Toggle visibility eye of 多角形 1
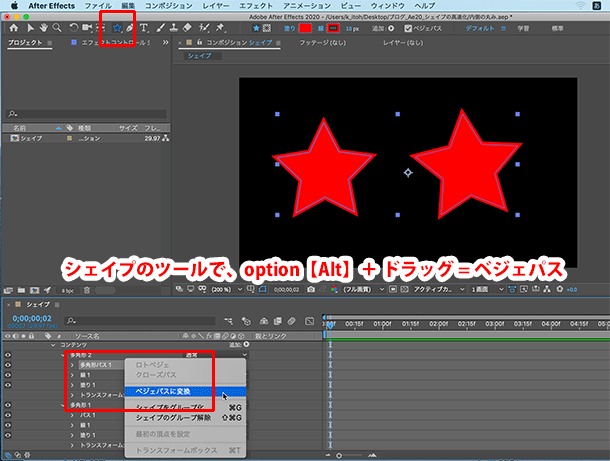This screenshot has height=461, width=610. point(8,405)
